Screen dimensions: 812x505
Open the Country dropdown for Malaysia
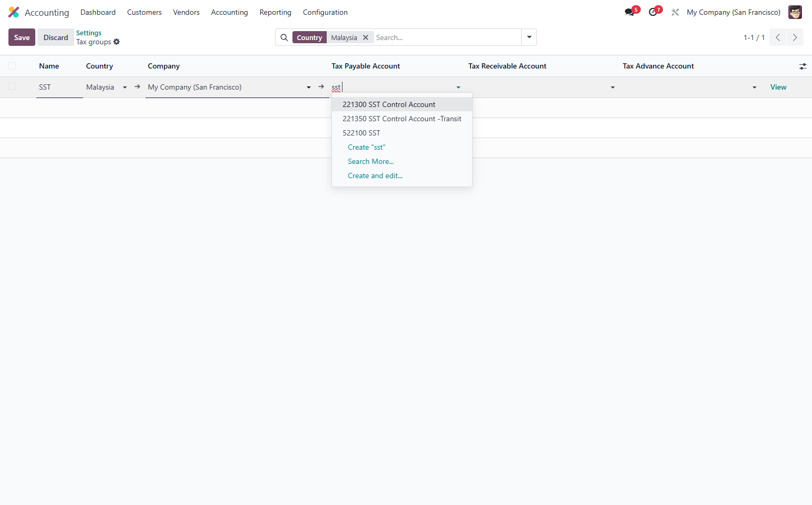pos(125,88)
